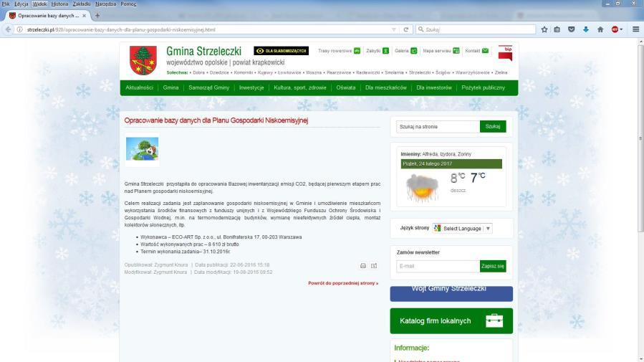644x362 pixels.
Task: Open the article thumbnail image
Action: click(142, 149)
